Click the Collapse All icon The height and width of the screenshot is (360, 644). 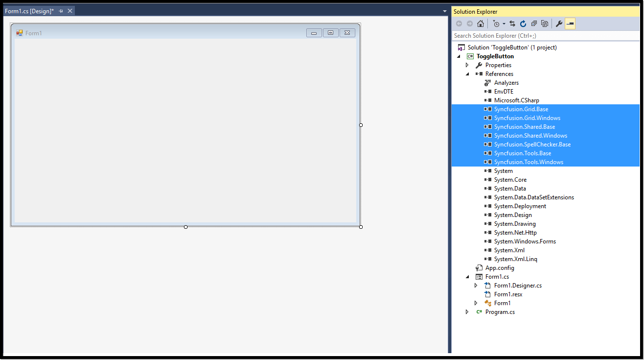(x=534, y=23)
